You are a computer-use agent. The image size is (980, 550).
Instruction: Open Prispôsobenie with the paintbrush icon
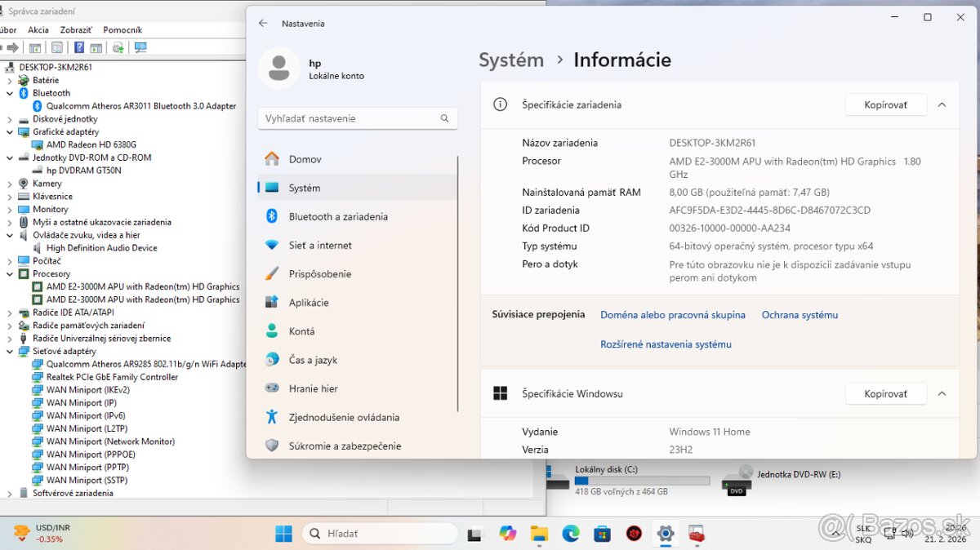click(357, 274)
